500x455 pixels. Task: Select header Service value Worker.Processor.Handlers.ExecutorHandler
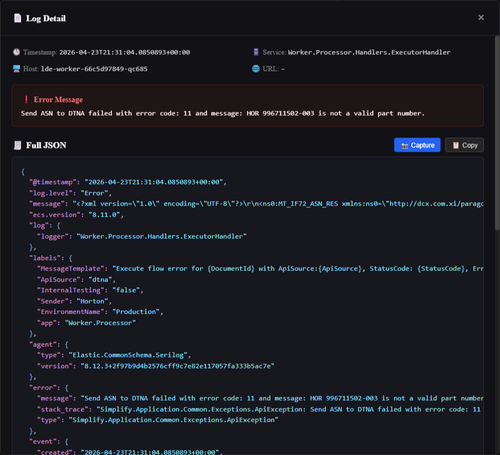369,52
